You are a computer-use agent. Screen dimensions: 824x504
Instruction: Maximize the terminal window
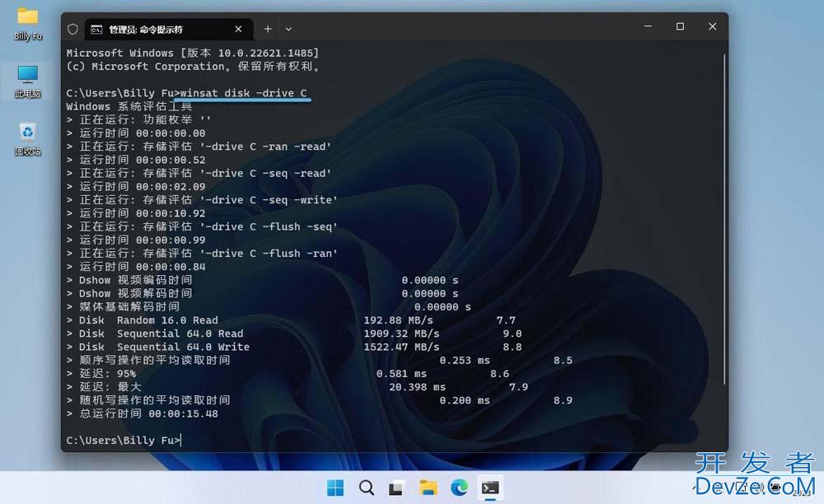tap(680, 26)
